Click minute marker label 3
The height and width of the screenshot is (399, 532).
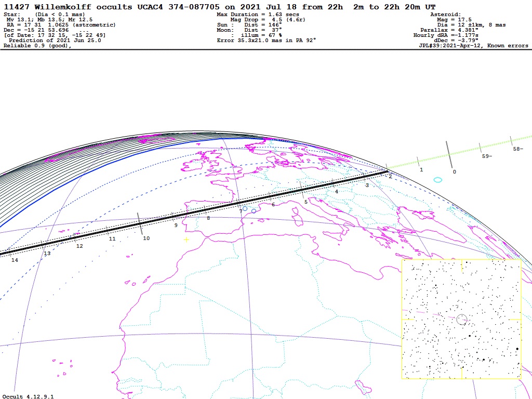(x=367, y=185)
